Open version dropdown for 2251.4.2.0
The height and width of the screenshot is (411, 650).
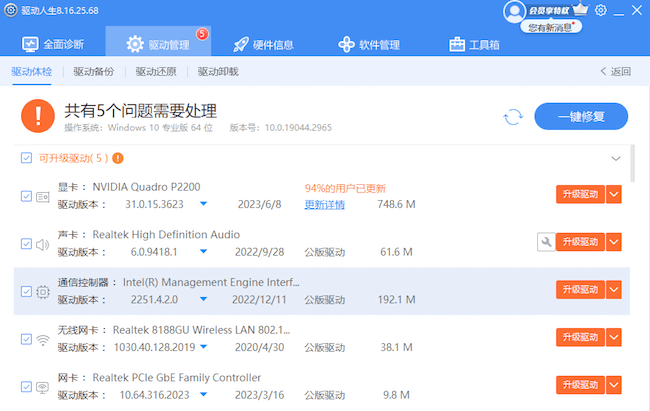[x=204, y=299]
